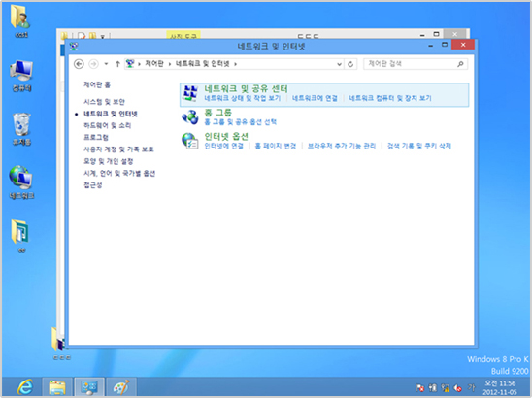Image resolution: width=532 pixels, height=398 pixels.
Task: Click the muted volume icon in tray
Action: (458, 387)
